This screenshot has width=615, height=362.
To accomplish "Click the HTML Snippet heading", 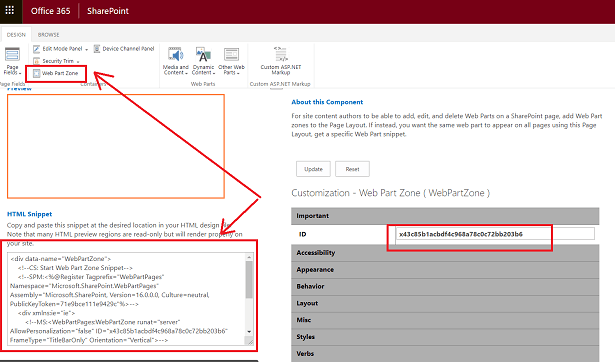I will click(x=29, y=214).
